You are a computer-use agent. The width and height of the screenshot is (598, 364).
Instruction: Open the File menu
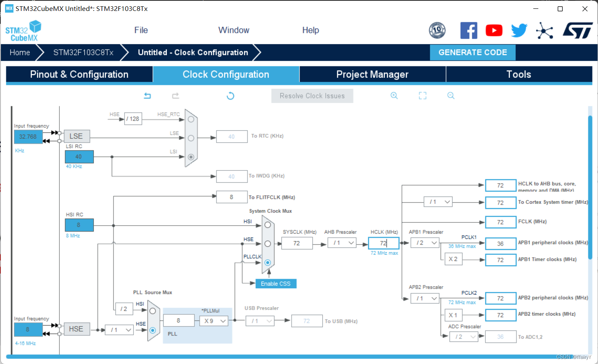[x=141, y=30]
